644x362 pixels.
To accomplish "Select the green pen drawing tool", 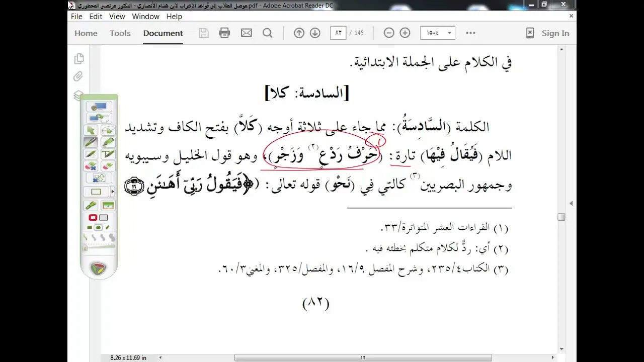I will (x=91, y=142).
